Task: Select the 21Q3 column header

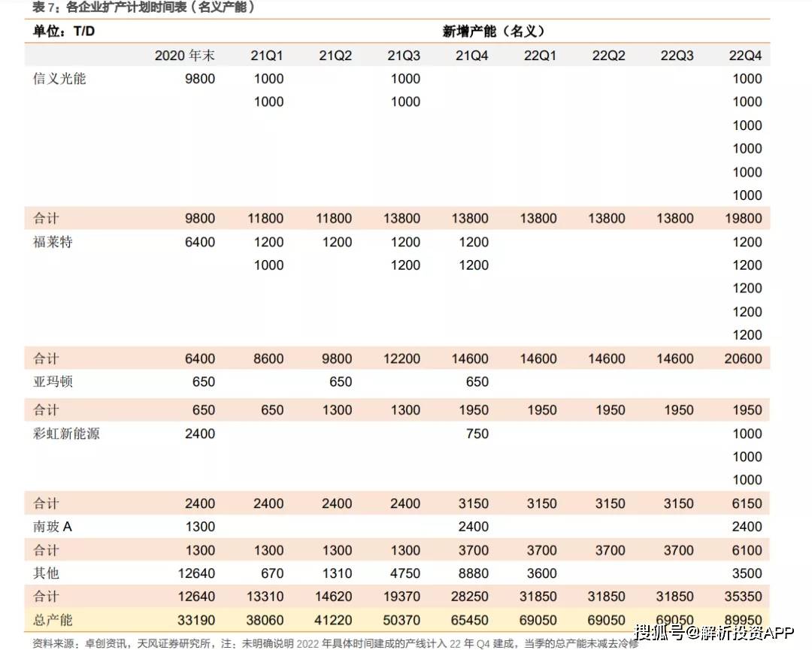Action: pos(404,56)
